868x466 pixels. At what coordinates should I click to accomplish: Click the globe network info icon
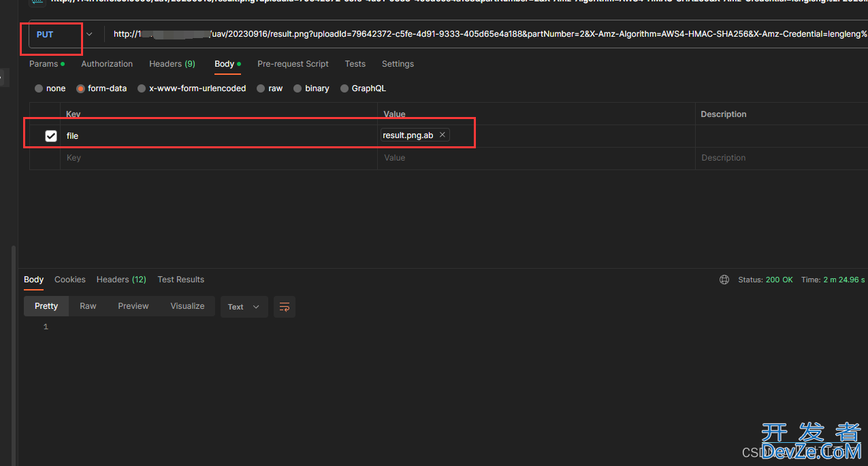pos(724,280)
